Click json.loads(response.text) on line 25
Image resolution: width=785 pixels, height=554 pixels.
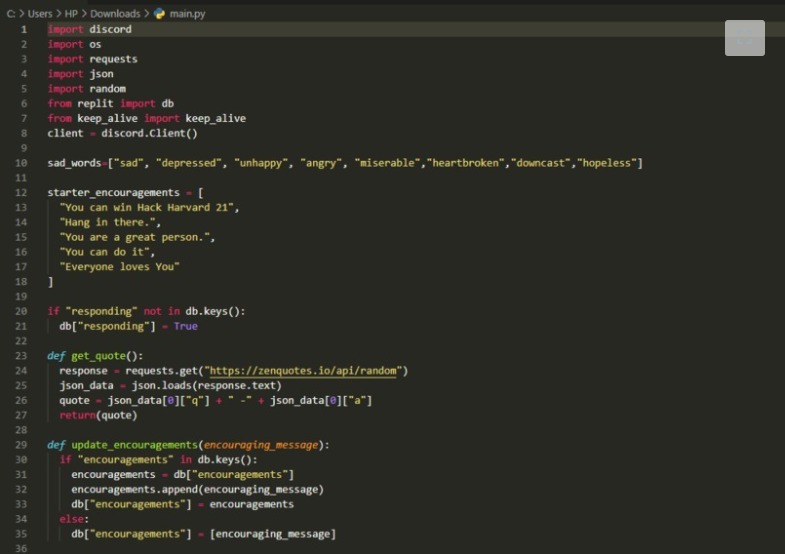pos(206,386)
